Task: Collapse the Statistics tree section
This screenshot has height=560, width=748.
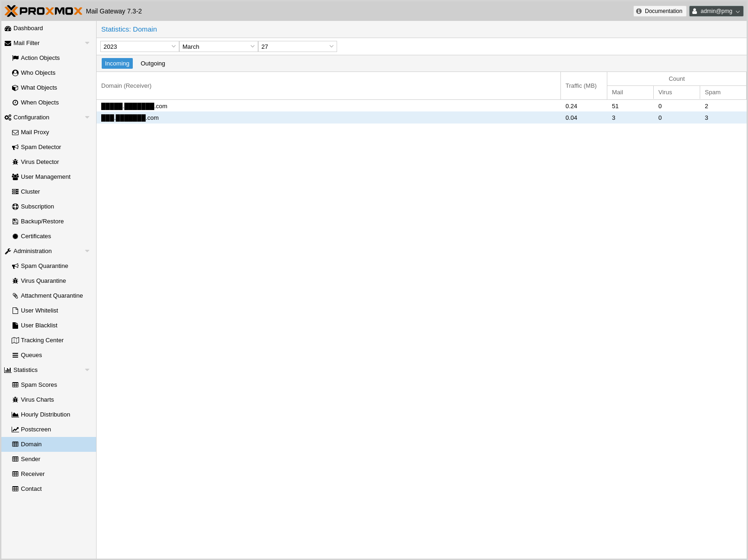Action: pos(87,370)
